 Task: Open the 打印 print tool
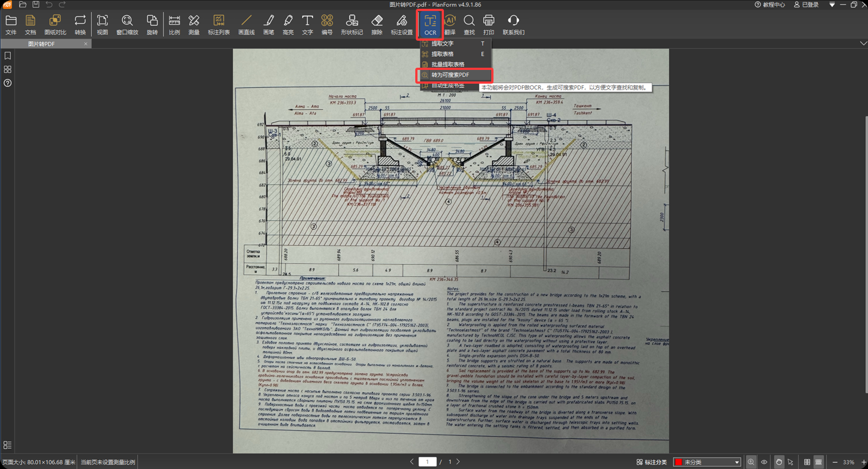point(489,25)
